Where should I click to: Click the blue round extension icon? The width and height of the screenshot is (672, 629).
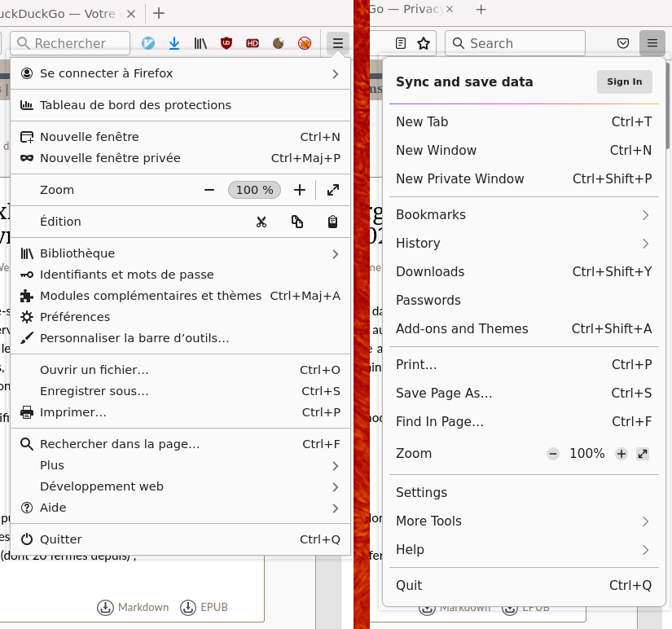coord(148,43)
